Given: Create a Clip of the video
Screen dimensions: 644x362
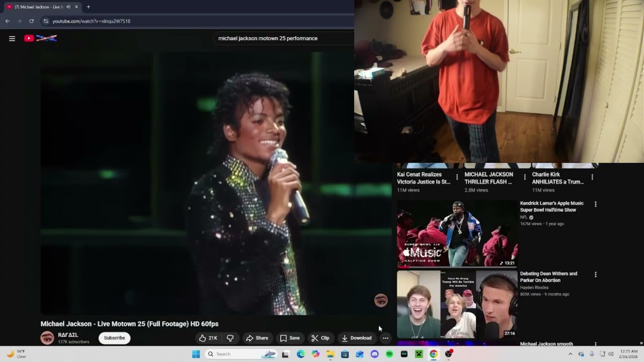Looking at the screenshot, I should [320, 338].
